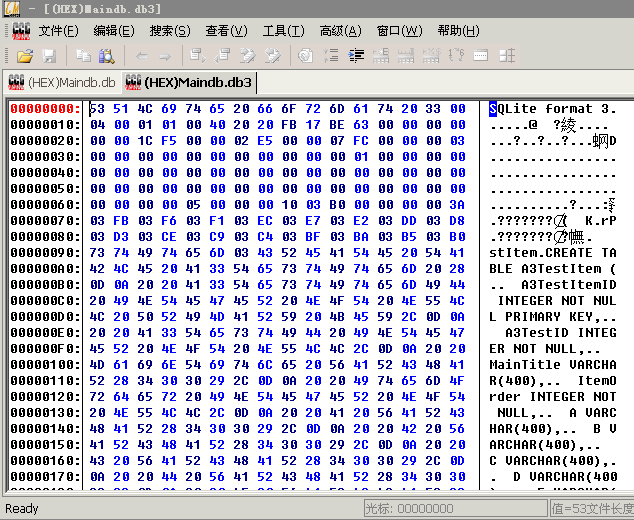Click toolbar icon right of forward arrow
Viewport: 634px width, 520px height.
point(198,56)
